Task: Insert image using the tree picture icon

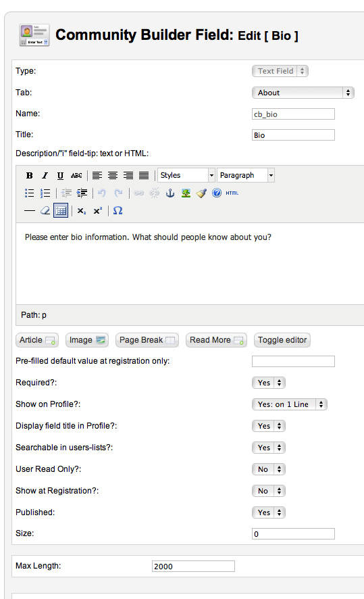Action: (x=186, y=193)
